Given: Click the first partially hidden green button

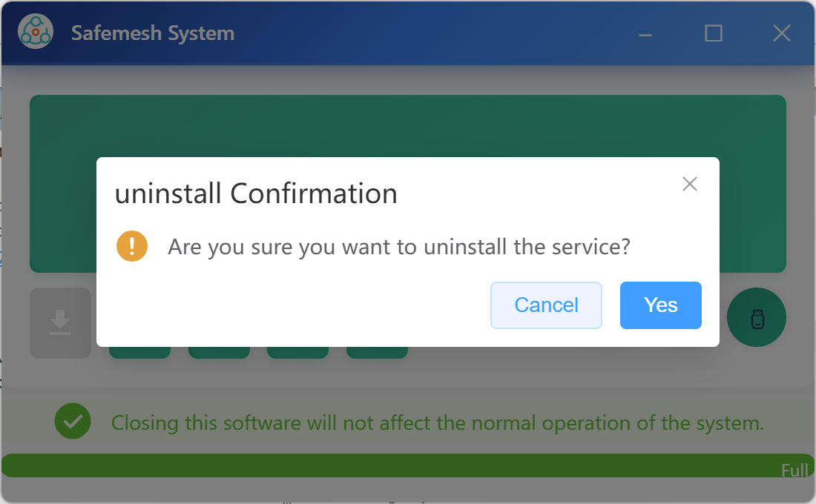Looking at the screenshot, I should point(139,352).
